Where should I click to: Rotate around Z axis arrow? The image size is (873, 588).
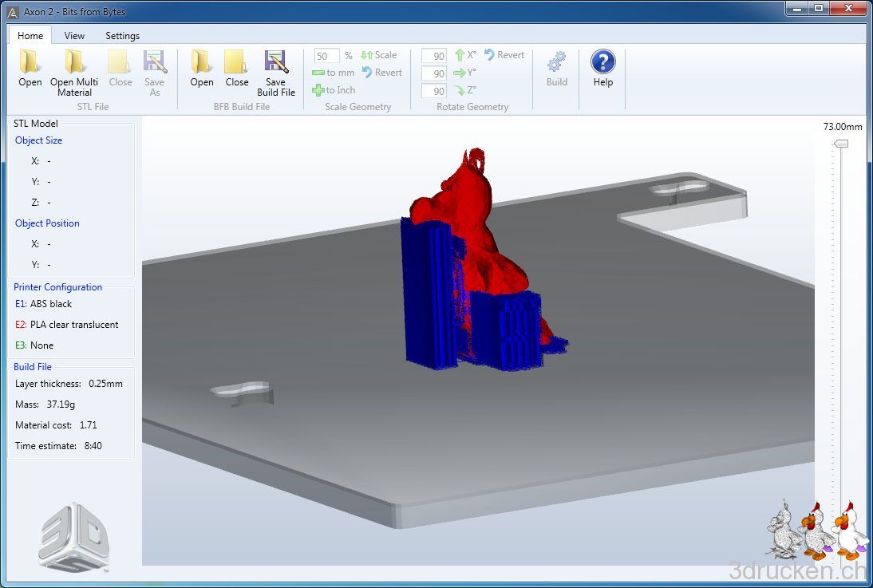[460, 90]
